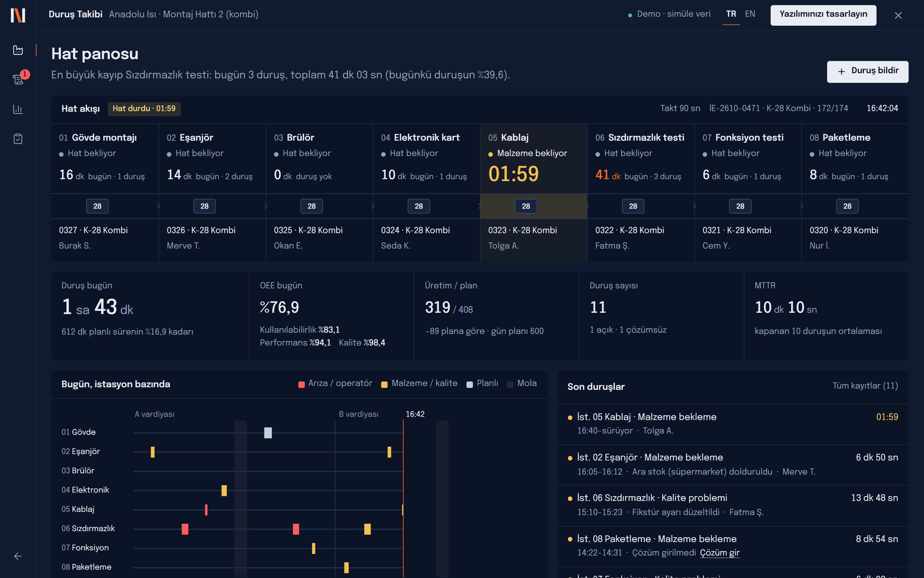
Task: Click the 'Malzeme / kalite' legend swatch
Action: point(384,384)
